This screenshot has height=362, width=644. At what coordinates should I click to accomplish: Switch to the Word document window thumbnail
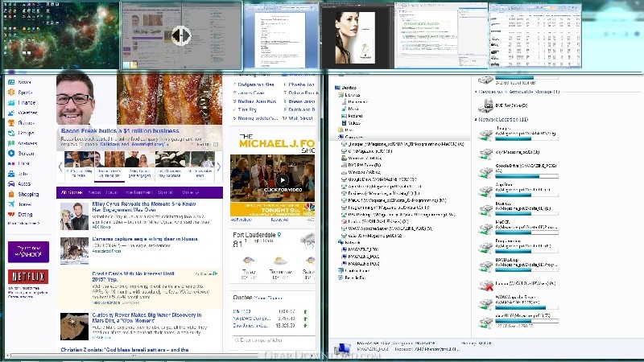click(281, 35)
